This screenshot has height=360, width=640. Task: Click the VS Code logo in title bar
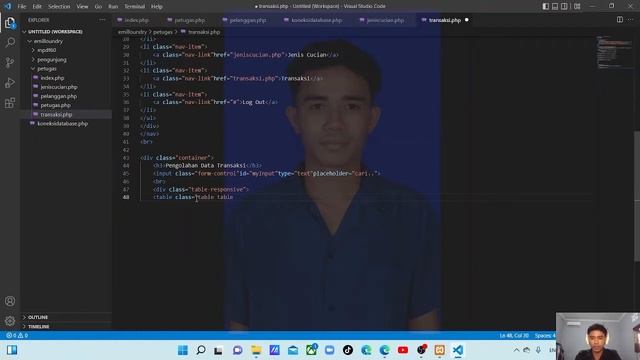click(7, 6)
